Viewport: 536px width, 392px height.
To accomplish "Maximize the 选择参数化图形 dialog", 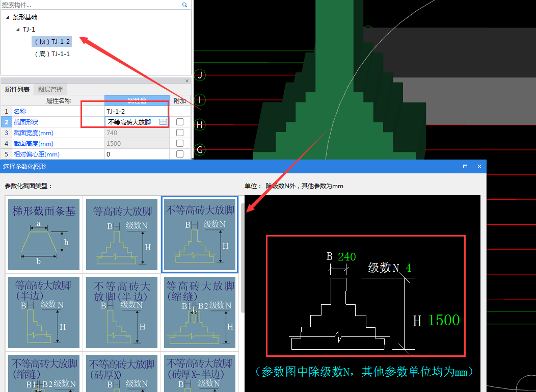I will point(465,166).
